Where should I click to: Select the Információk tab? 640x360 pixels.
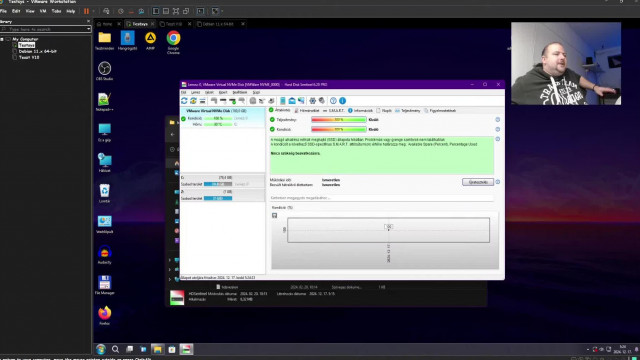(x=360, y=111)
